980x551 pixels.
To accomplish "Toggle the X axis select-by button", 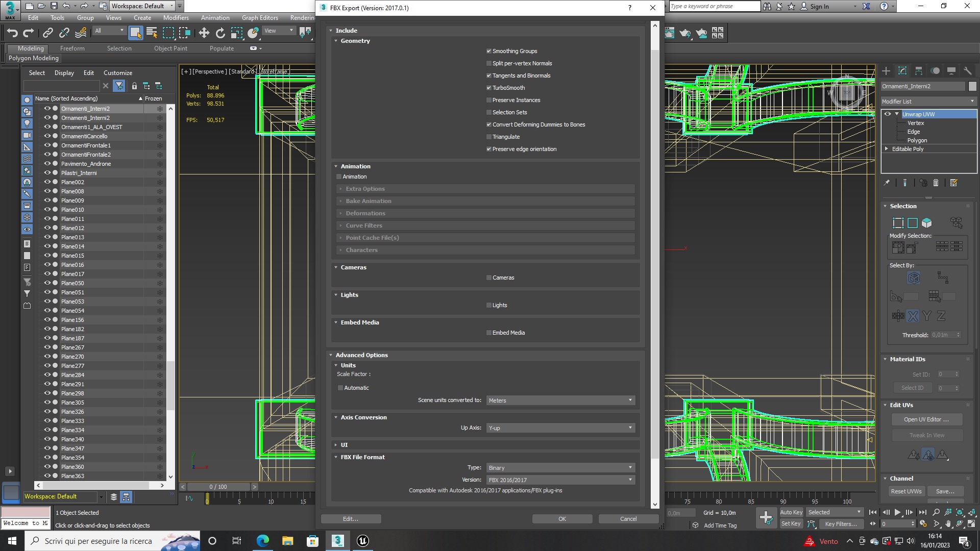I will 913,316.
